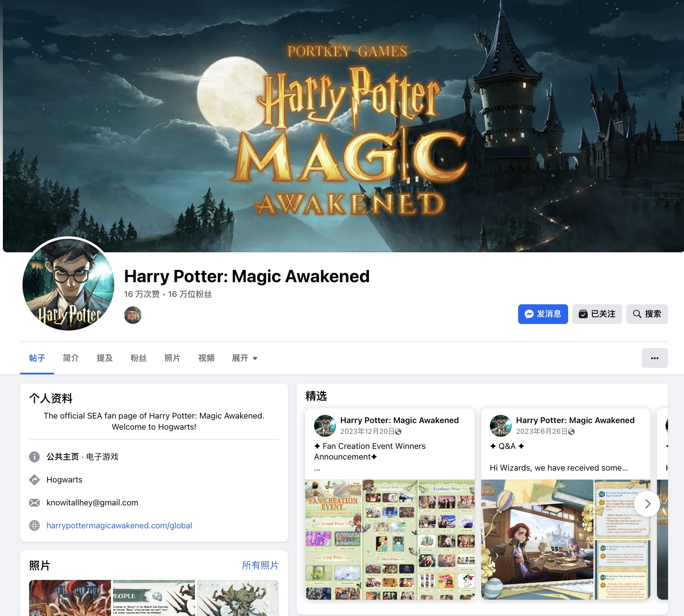Toggle the following (已关注) button
Viewport: 684px width, 616px height.
point(597,314)
